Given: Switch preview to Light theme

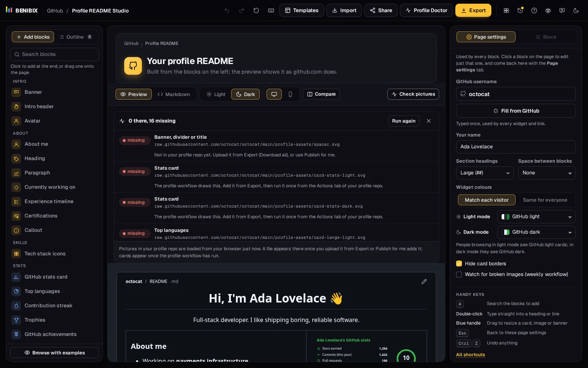Looking at the screenshot, I should tap(216, 94).
